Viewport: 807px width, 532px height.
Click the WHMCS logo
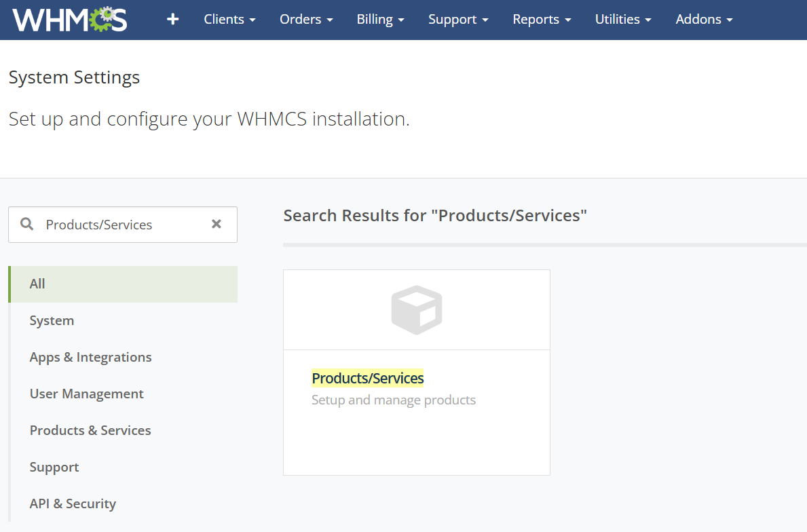[69, 20]
